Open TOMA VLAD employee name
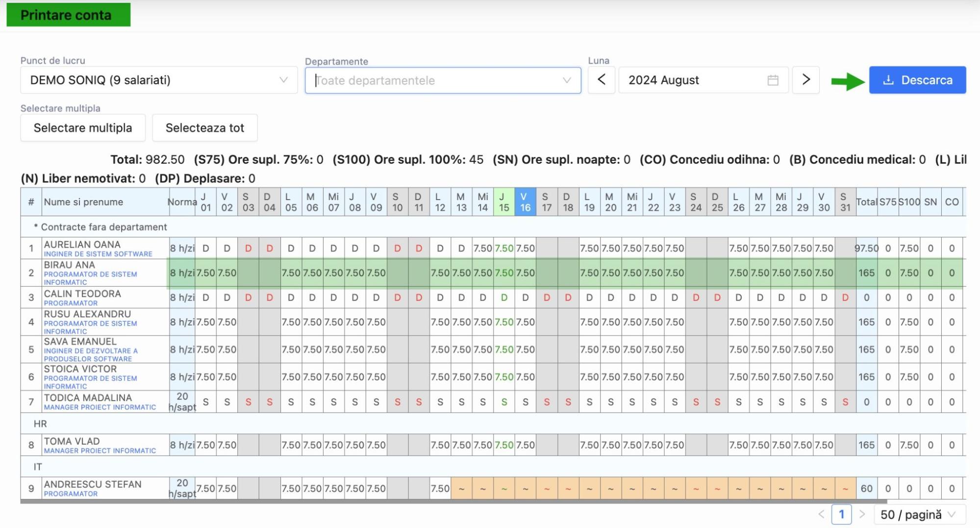The width and height of the screenshot is (980, 528). [x=72, y=441]
